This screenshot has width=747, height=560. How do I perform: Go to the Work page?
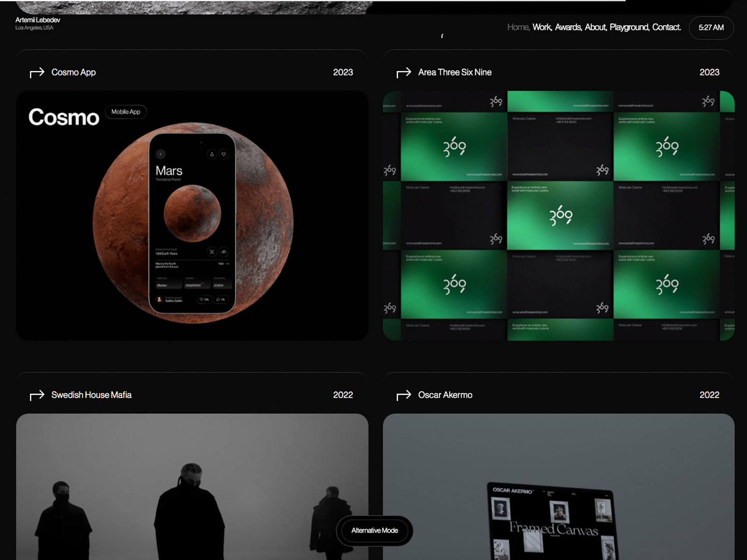[542, 28]
